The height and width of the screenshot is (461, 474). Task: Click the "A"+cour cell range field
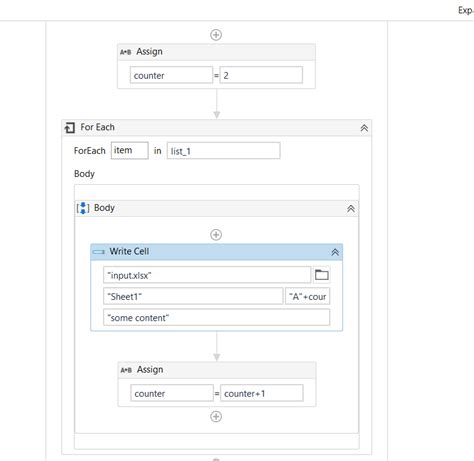tap(308, 296)
